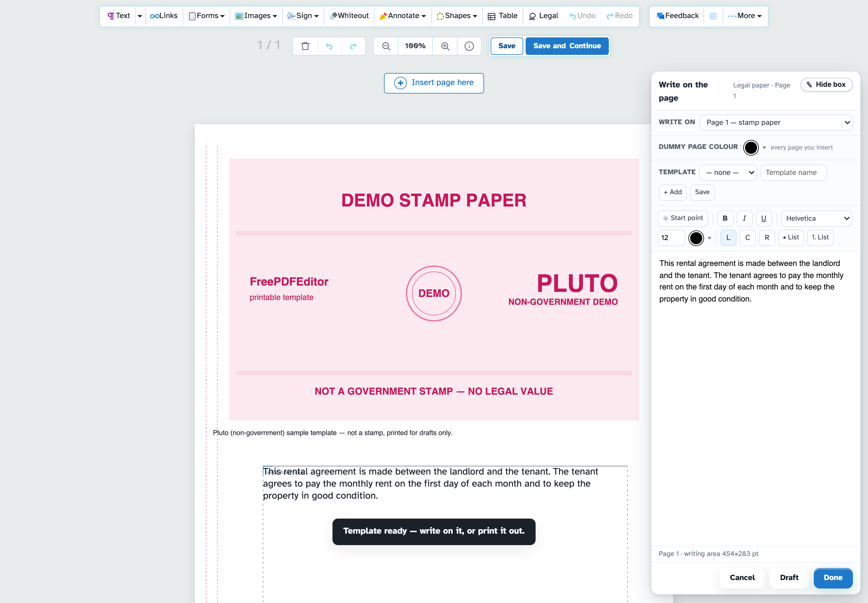Rotate page right with clockwise arrow

(x=353, y=46)
